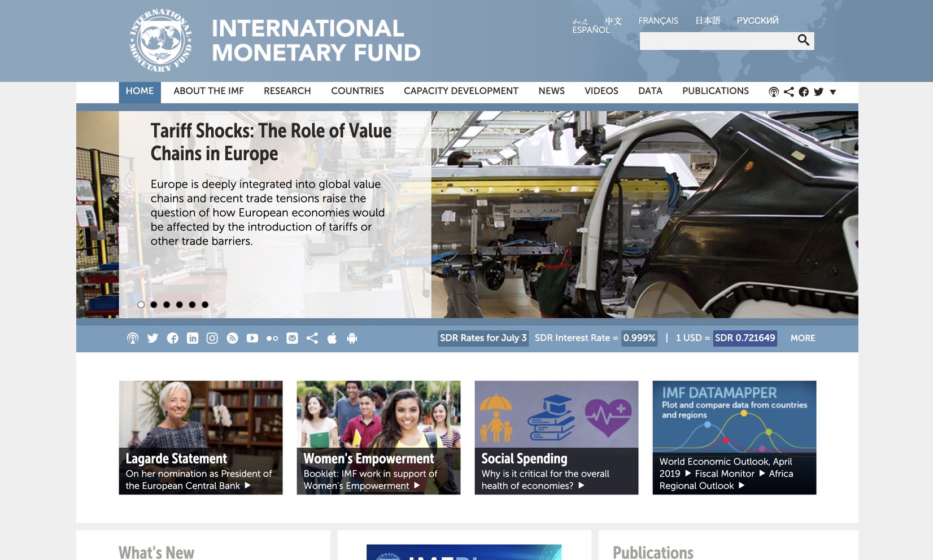
Task: Open the VIDEOS menu
Action: click(x=601, y=91)
